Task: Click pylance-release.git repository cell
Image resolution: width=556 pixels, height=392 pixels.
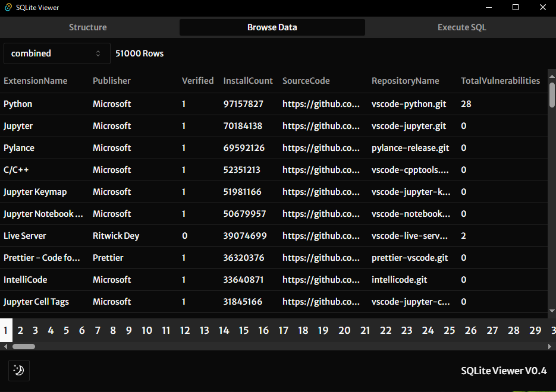Action: 410,148
